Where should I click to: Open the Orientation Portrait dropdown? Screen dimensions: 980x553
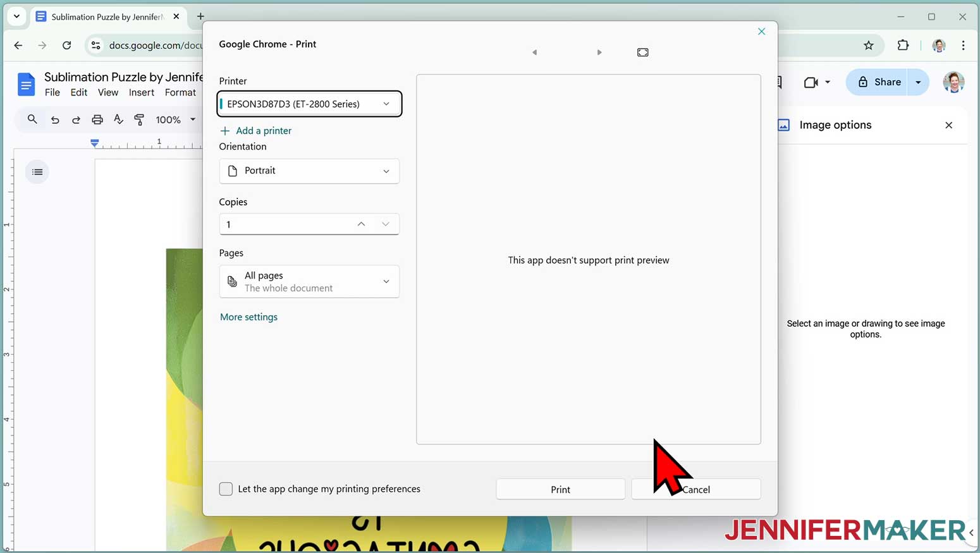309,171
